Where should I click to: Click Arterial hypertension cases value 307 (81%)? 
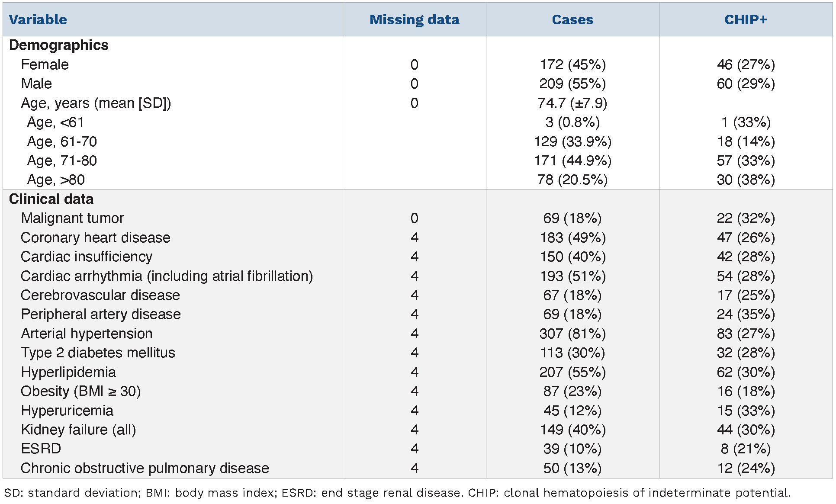pyautogui.click(x=572, y=334)
